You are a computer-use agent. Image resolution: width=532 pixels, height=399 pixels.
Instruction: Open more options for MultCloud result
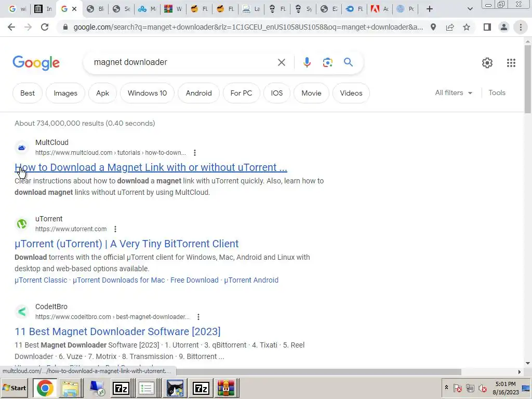click(x=195, y=153)
